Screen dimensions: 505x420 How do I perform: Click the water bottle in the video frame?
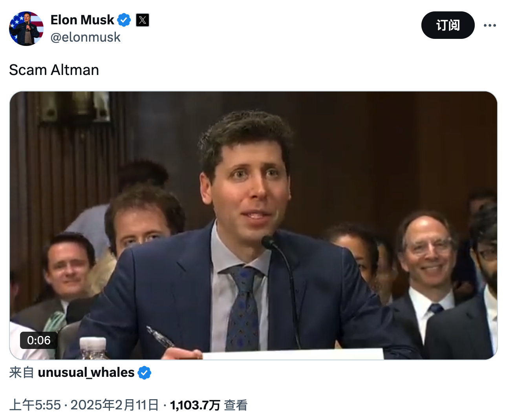[x=93, y=348]
